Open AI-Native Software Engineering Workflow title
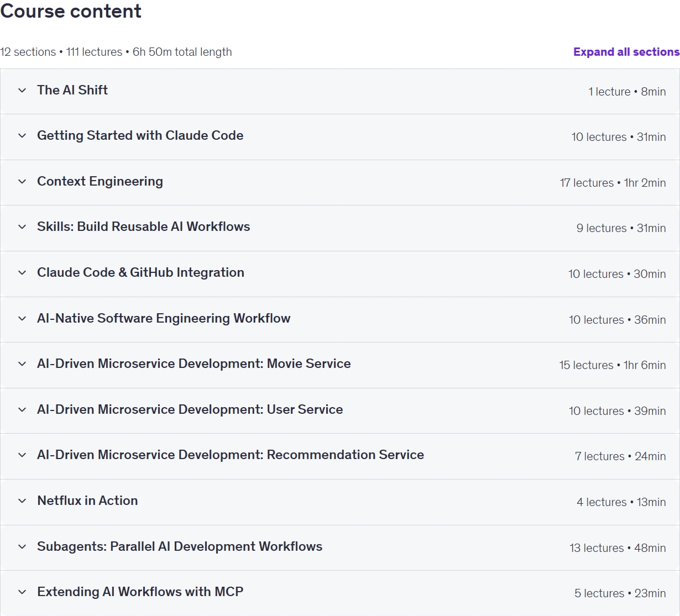This screenshot has width=680, height=616. (164, 319)
